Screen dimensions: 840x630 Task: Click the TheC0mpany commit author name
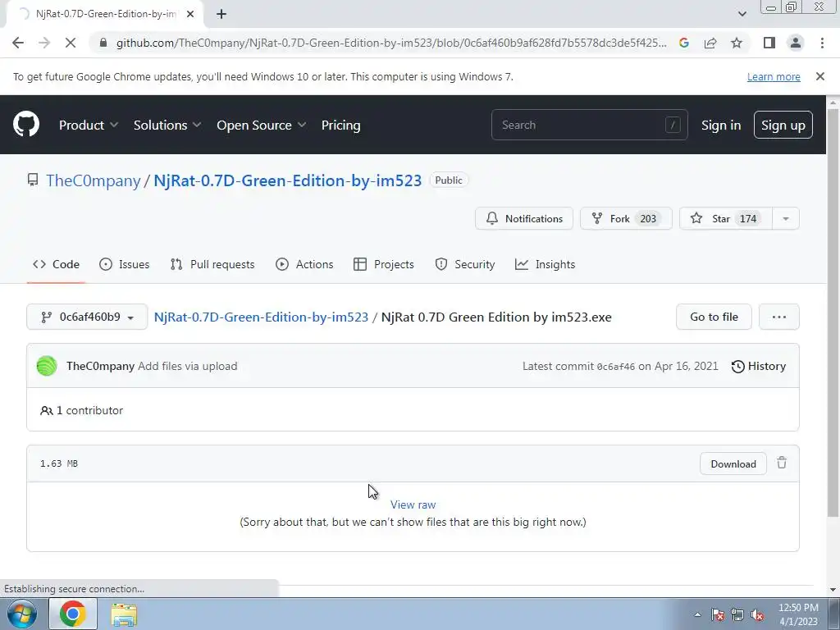[100, 366]
